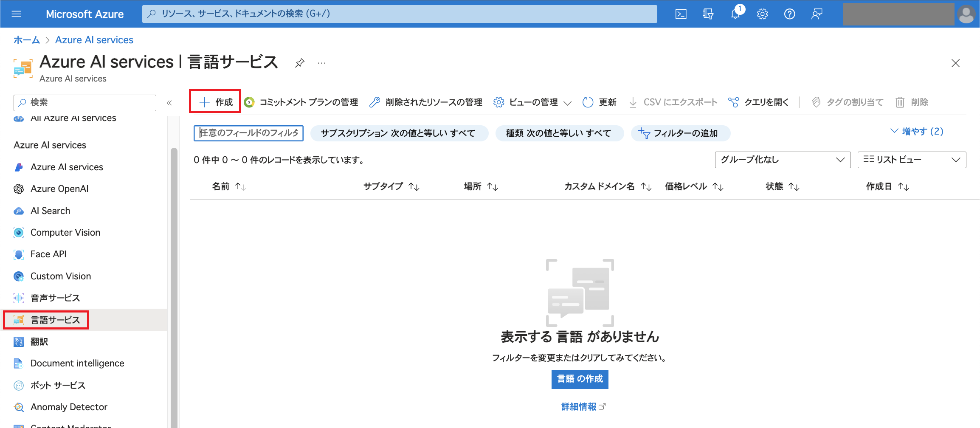The height and width of the screenshot is (428, 980).
Task: Sort by 名前 column
Action: [x=229, y=186]
